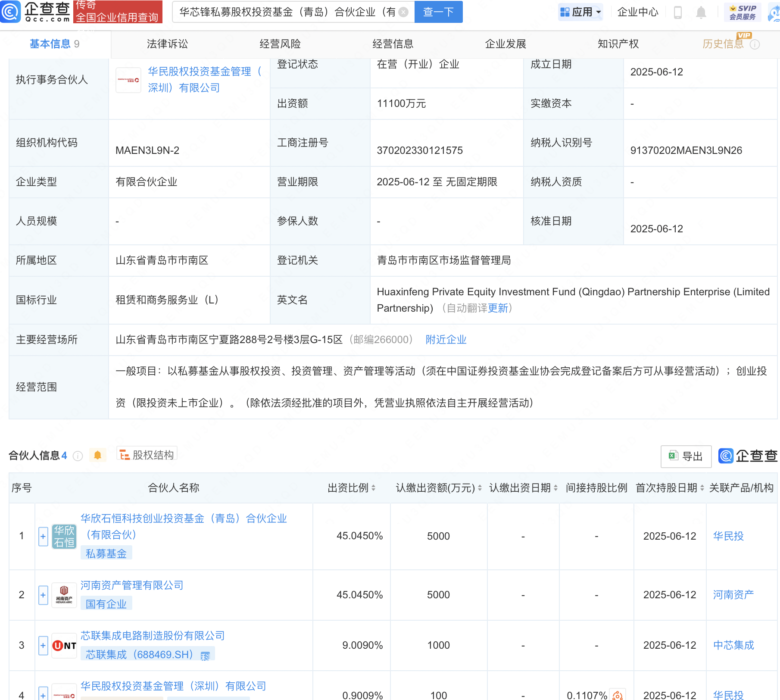Click the STAR market icon beside 688469.SH

click(x=205, y=656)
